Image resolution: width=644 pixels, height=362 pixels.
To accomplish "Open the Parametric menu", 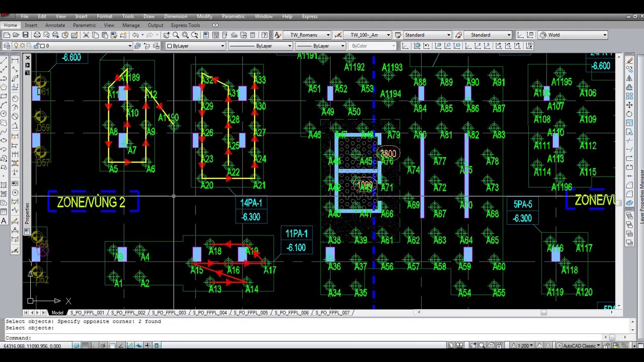I will tap(233, 17).
